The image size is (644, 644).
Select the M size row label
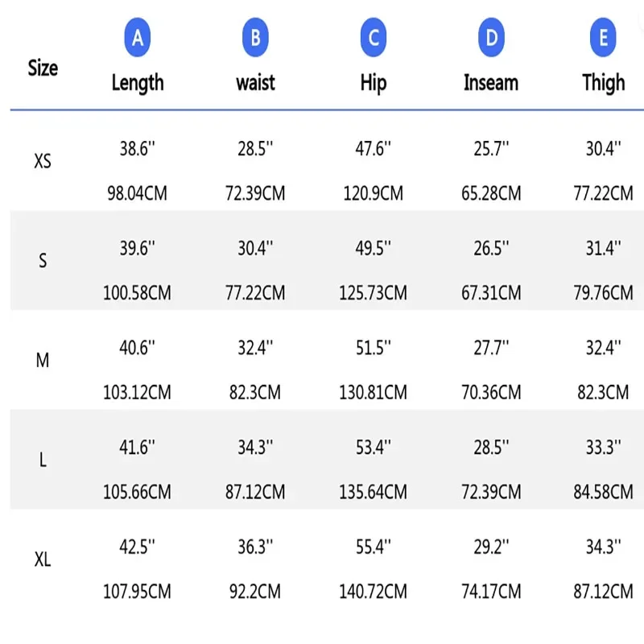point(43,361)
